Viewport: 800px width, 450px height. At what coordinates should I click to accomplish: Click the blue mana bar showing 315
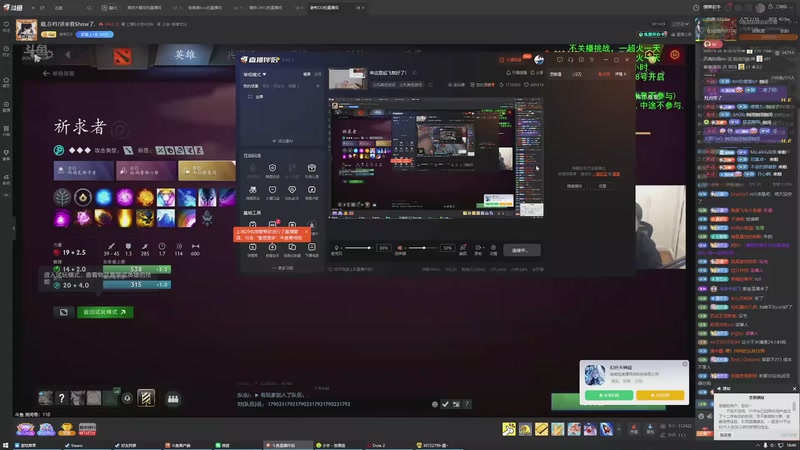point(137,285)
